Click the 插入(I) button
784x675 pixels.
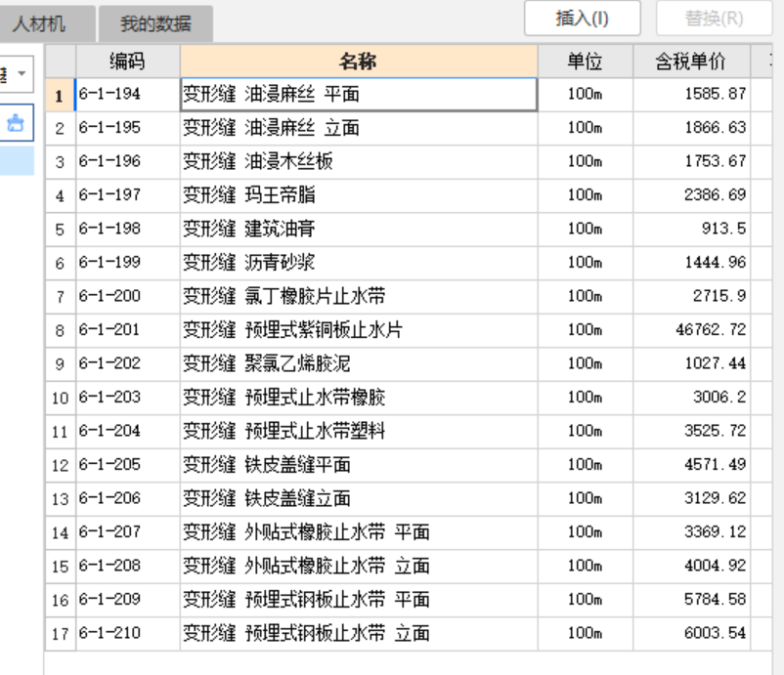(x=582, y=19)
